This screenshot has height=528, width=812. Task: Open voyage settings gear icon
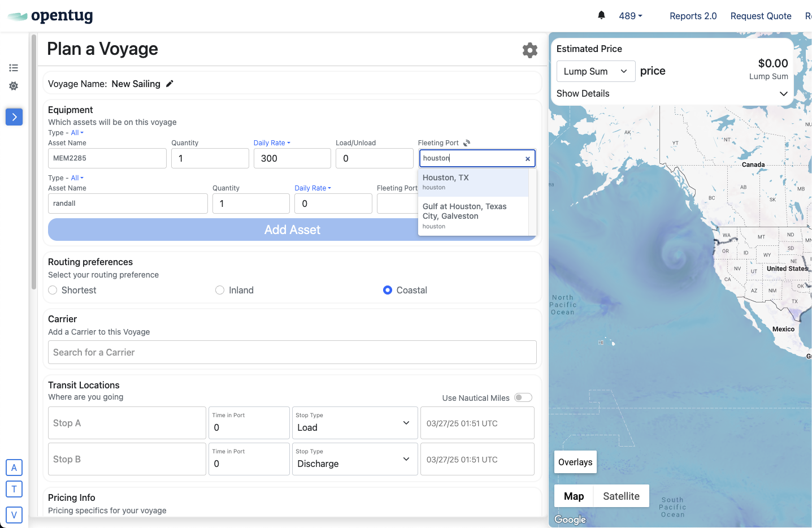coord(529,50)
